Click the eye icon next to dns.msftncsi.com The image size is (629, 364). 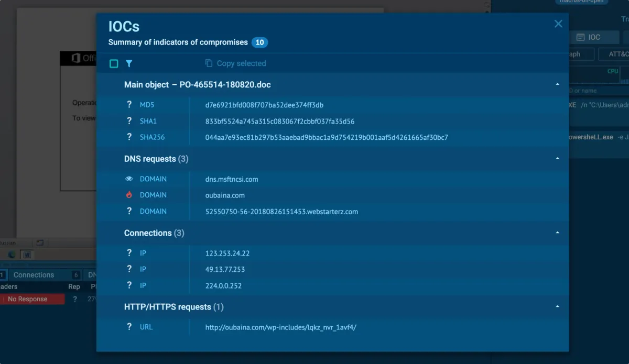[129, 179]
